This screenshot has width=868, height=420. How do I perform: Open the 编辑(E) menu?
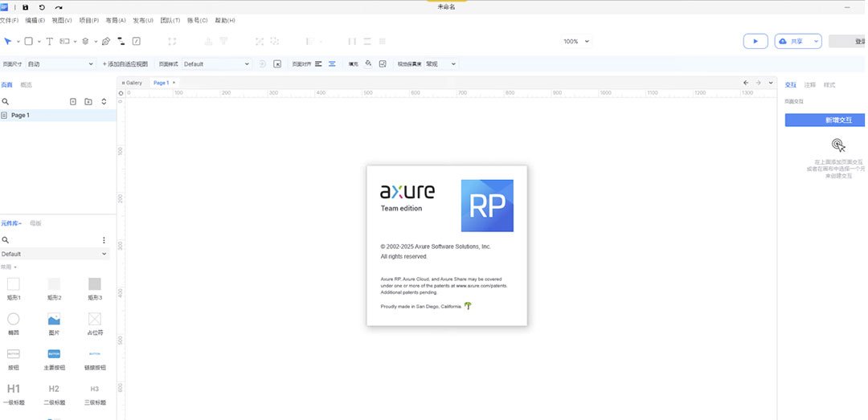pyautogui.click(x=35, y=20)
